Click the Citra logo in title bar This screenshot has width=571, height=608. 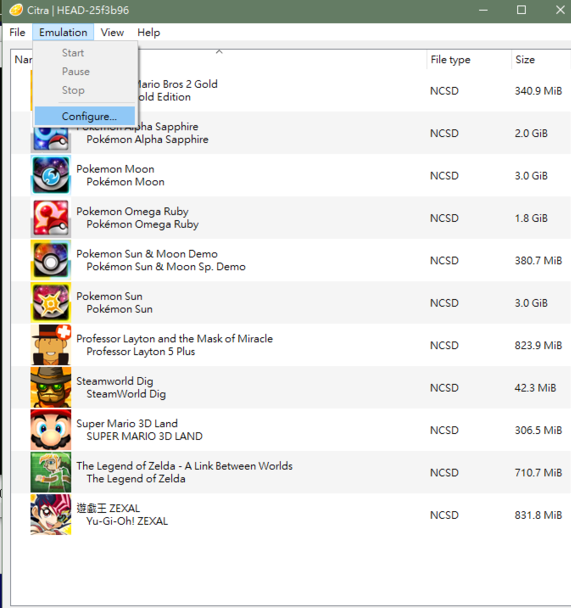tap(16, 10)
